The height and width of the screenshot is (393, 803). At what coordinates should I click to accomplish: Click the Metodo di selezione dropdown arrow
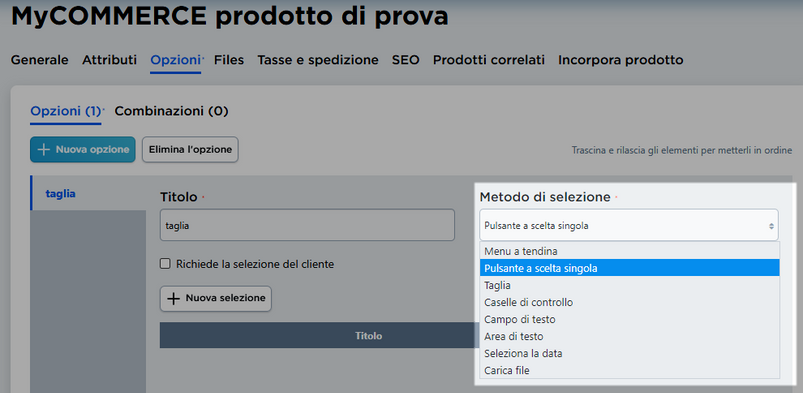771,225
